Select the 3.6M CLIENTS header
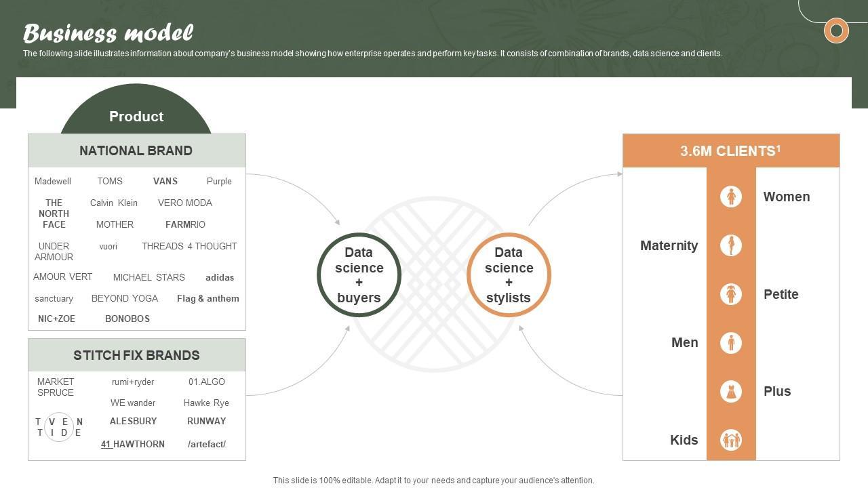 (731, 150)
